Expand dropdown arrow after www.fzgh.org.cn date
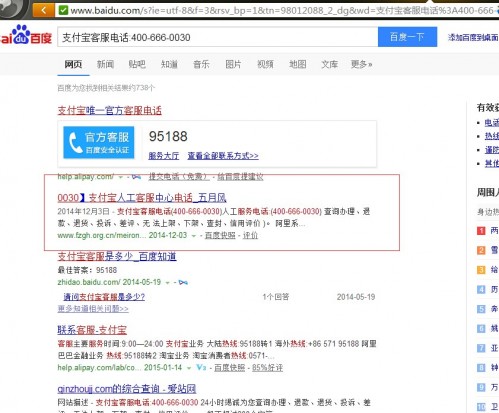Screen dimensions: 499x413 point(193,236)
